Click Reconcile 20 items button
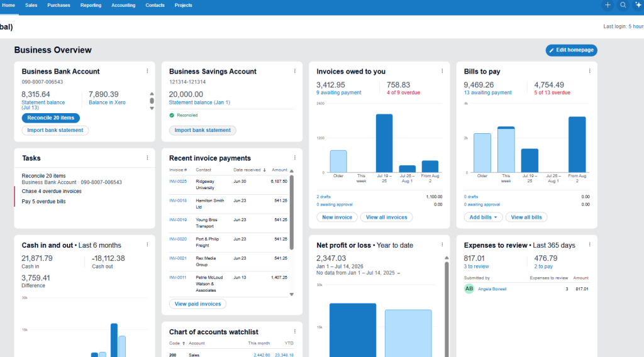Screen dimensions: 644x357 point(50,118)
